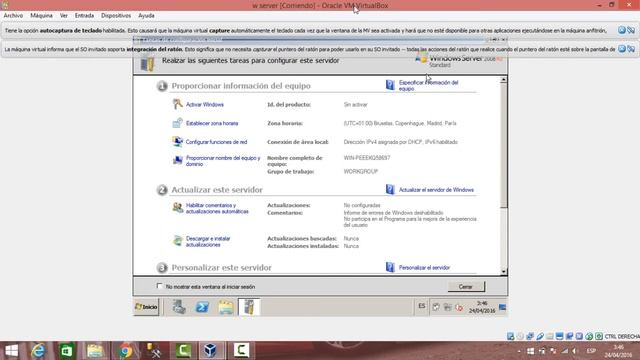640x360 pixels.
Task: Check No mostrar esta ventana al iniciar sesión
Action: (x=160, y=286)
